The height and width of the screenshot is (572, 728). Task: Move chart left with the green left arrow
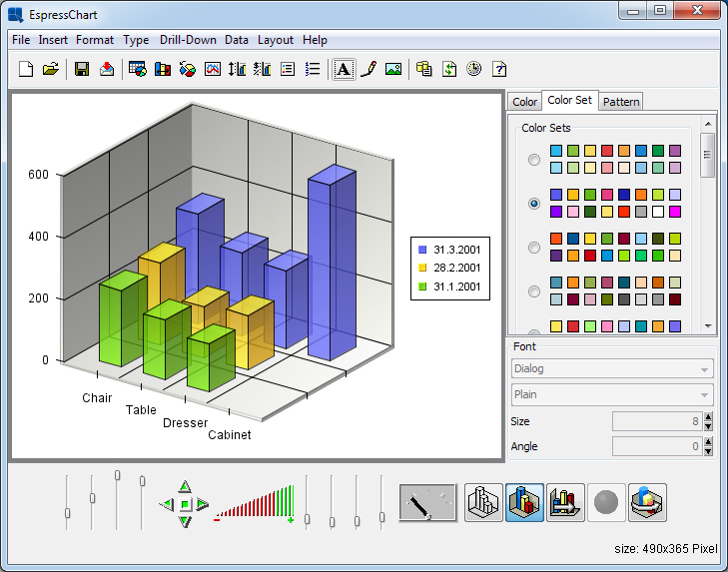167,504
